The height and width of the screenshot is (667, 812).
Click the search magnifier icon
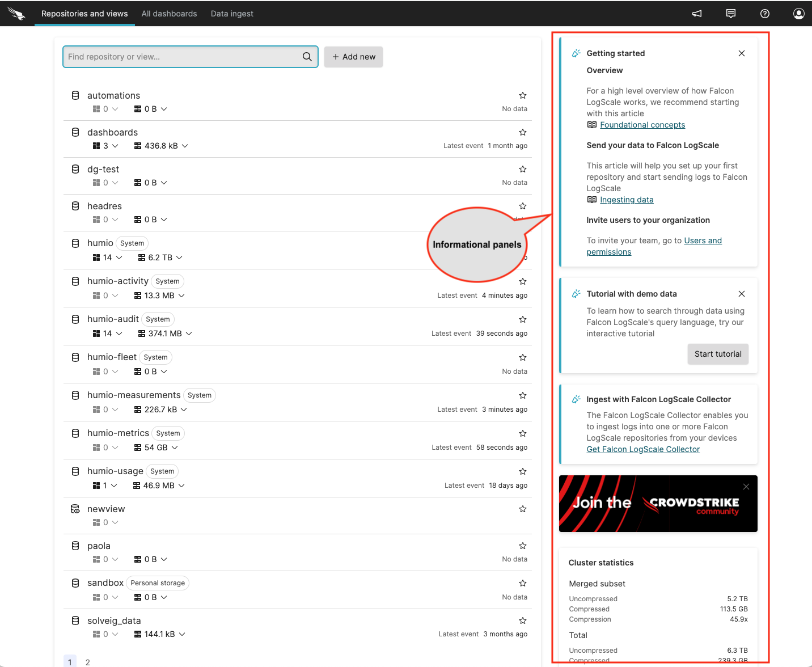click(x=307, y=57)
